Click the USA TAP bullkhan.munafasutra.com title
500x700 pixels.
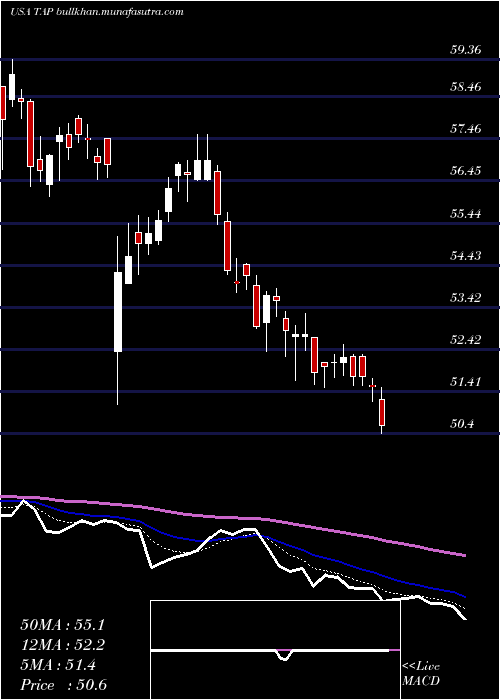click(x=96, y=12)
